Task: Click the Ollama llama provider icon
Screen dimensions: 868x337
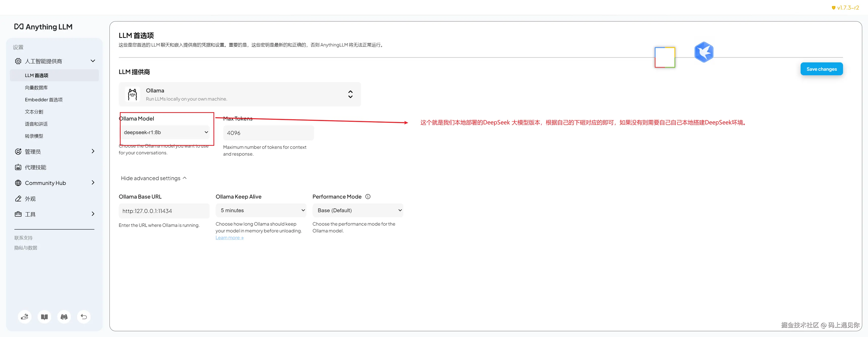Action: (132, 94)
